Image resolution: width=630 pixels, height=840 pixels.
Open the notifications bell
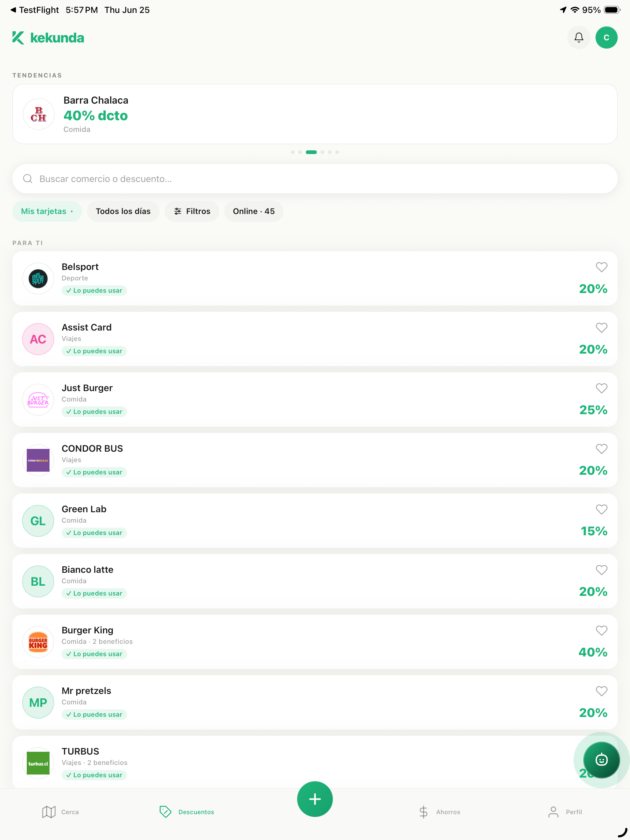(579, 38)
